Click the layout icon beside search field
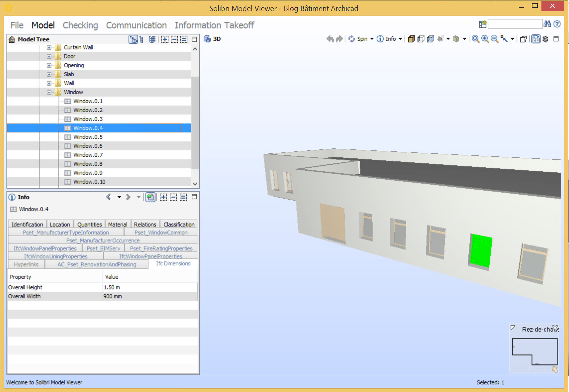The width and height of the screenshot is (569, 392). coord(483,24)
